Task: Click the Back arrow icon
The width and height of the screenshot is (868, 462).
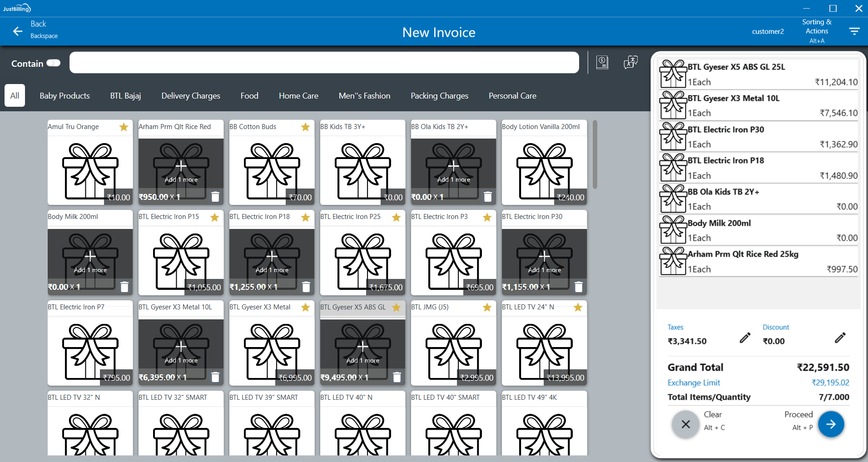Action: (18, 31)
